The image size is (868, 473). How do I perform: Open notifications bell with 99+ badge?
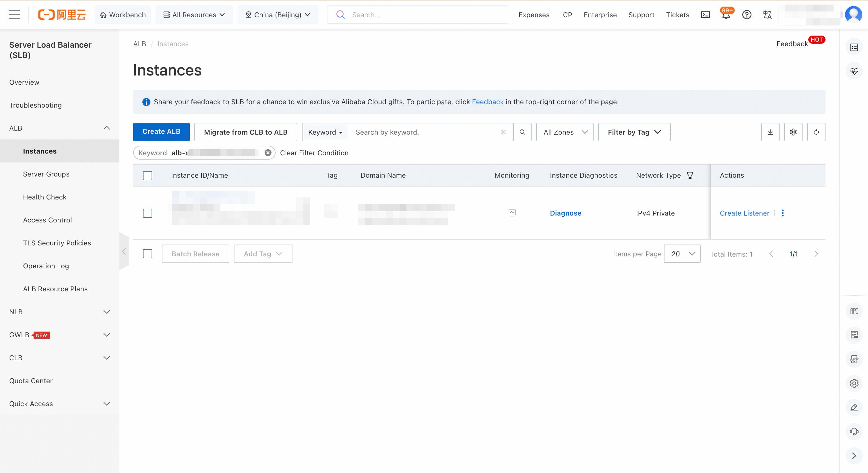click(x=726, y=14)
